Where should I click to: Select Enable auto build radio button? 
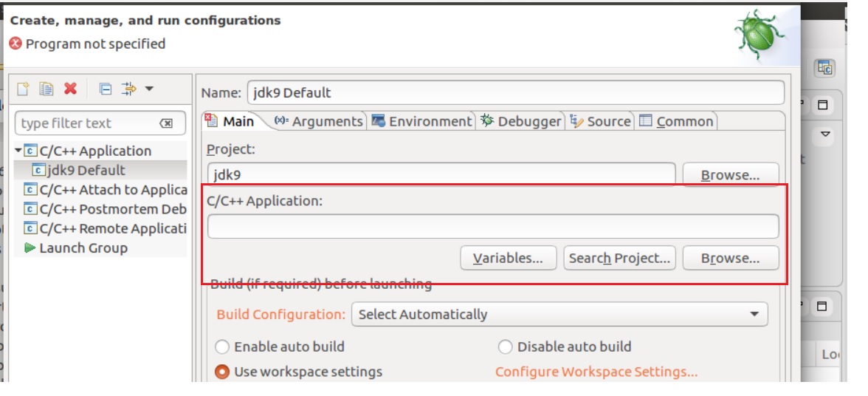tap(222, 346)
